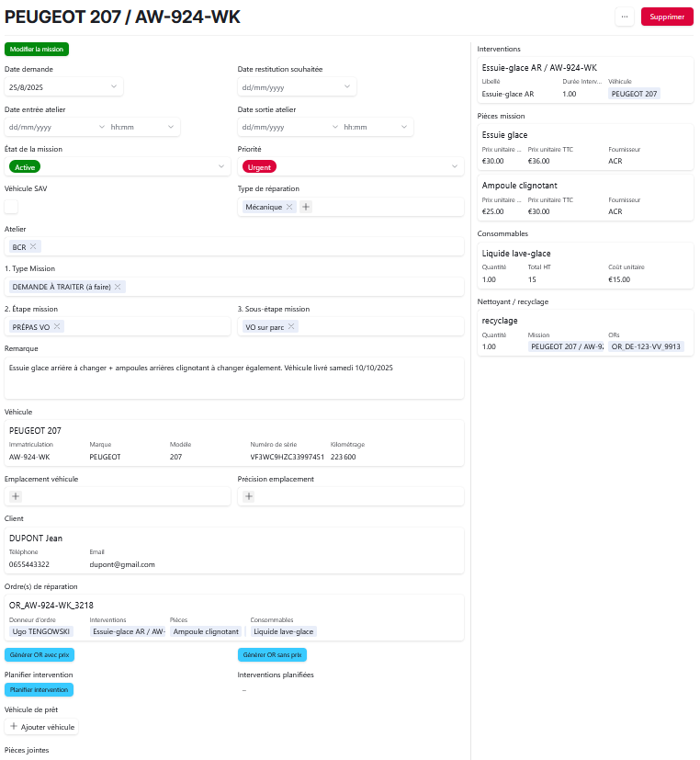The image size is (700, 760).
Task: Remove the VO sur parc tag
Action: click(291, 326)
